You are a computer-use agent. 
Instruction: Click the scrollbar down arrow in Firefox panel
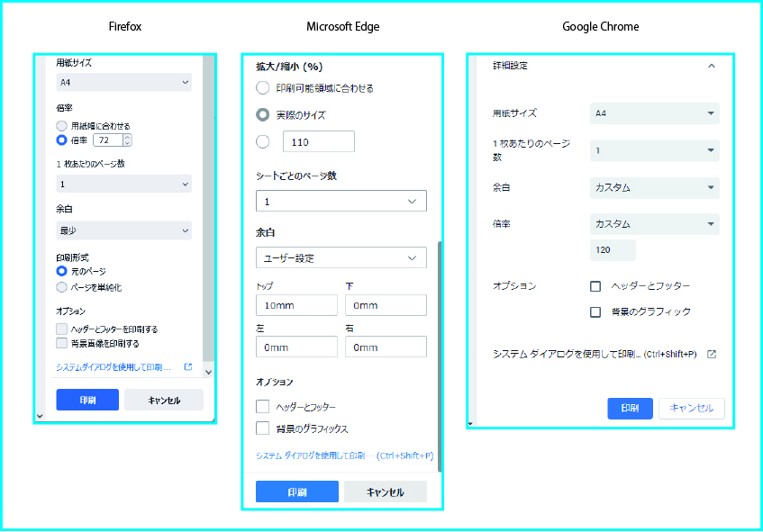click(x=208, y=372)
